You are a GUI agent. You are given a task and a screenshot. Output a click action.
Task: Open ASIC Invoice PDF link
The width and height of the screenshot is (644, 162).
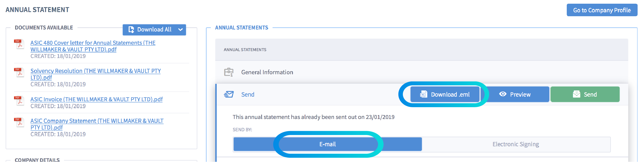[96, 99]
